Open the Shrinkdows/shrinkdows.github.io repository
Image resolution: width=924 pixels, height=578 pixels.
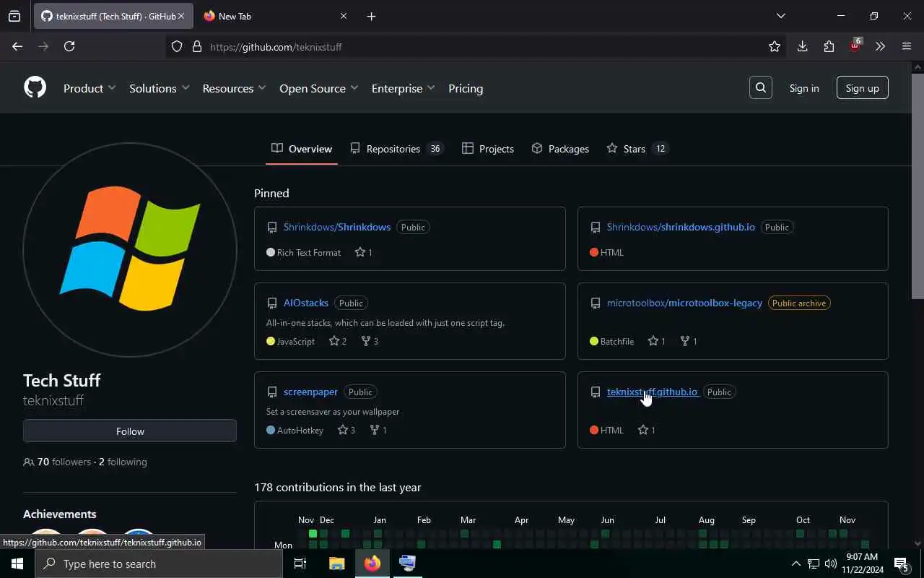click(681, 227)
